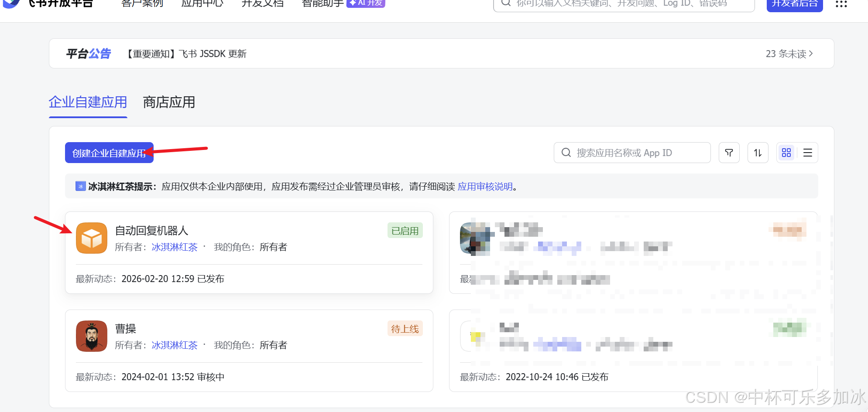The height and width of the screenshot is (412, 868).
Task: Open the sort order control
Action: click(758, 153)
